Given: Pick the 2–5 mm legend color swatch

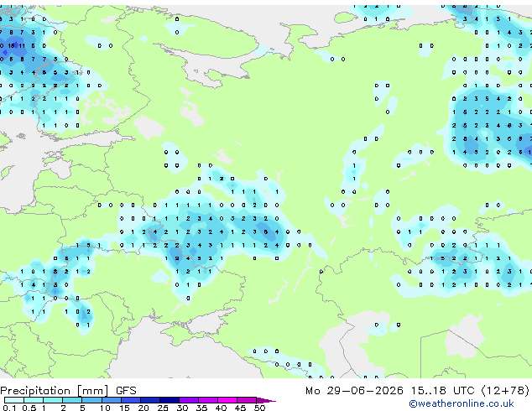Looking at the screenshot, I should point(72,400).
